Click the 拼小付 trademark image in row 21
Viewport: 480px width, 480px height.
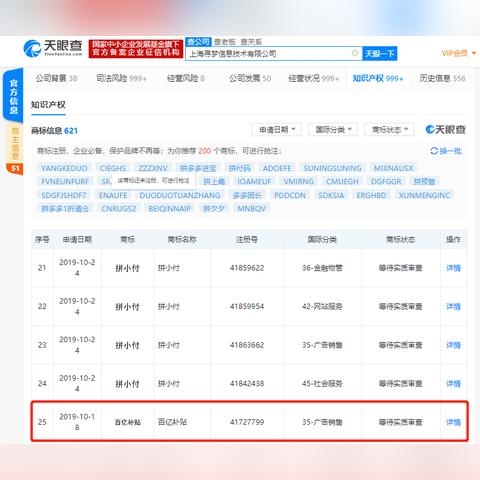click(x=127, y=268)
